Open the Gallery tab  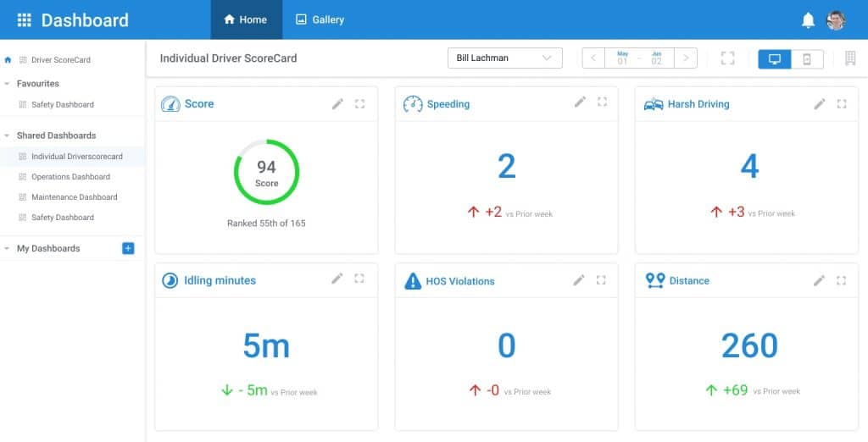[x=320, y=19]
